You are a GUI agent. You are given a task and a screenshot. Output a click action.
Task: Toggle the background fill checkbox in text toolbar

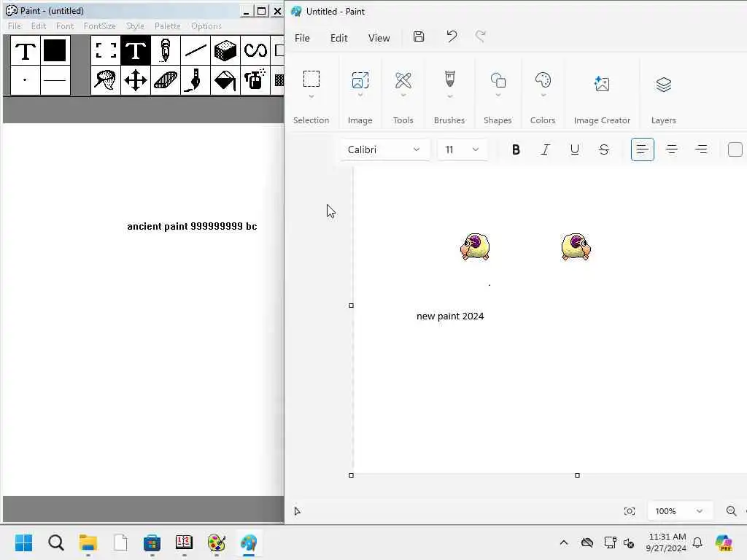pos(735,149)
